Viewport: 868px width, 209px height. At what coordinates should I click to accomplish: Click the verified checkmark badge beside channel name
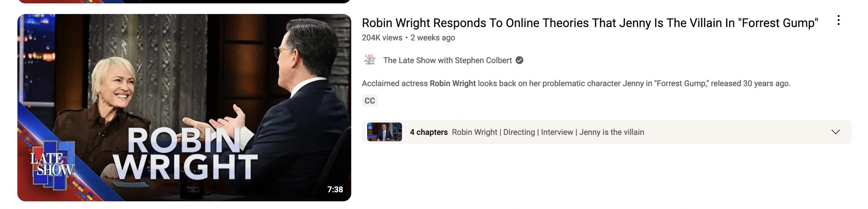tap(519, 60)
